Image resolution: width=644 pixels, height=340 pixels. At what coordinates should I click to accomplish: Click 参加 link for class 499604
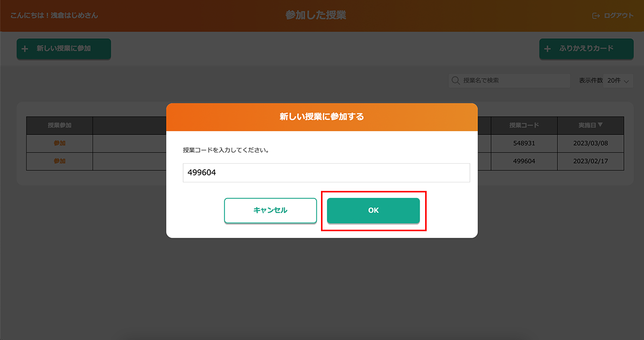click(x=59, y=161)
